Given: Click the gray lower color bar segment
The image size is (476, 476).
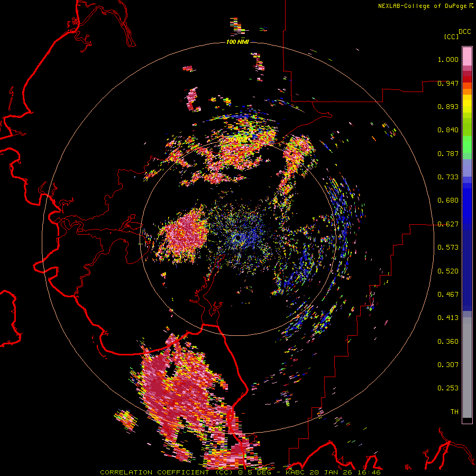Looking at the screenshot, I should click(467, 368).
